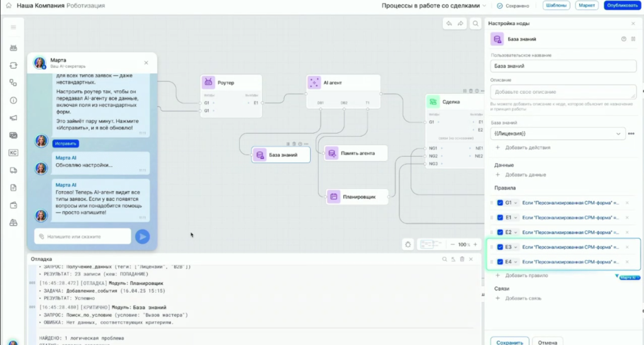The height and width of the screenshot is (345, 644).
Task: Click the undo arrow on canvas toolbar
Action: click(x=449, y=24)
